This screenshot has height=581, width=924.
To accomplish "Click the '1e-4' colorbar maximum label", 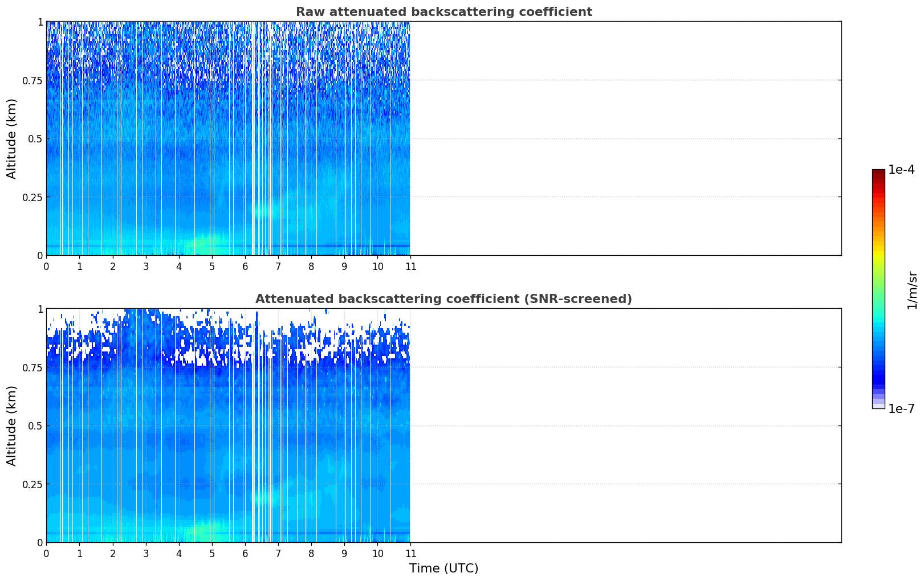I will (x=901, y=170).
